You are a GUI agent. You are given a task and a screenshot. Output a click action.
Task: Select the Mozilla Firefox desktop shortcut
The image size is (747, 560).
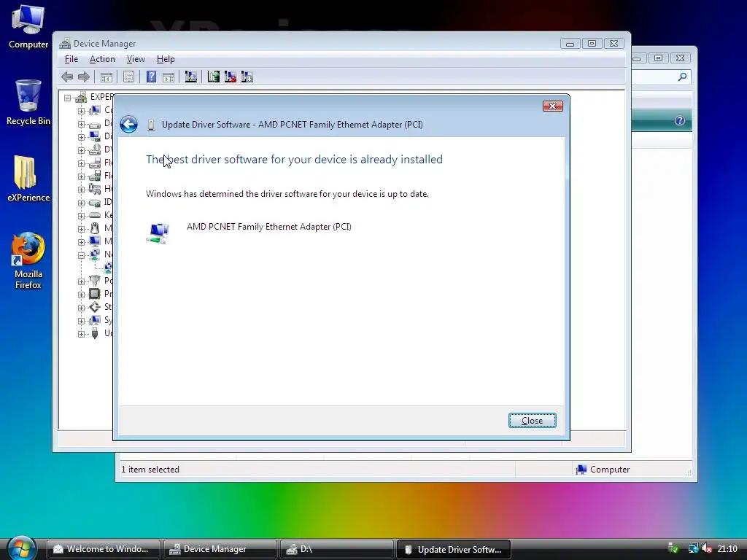point(28,260)
